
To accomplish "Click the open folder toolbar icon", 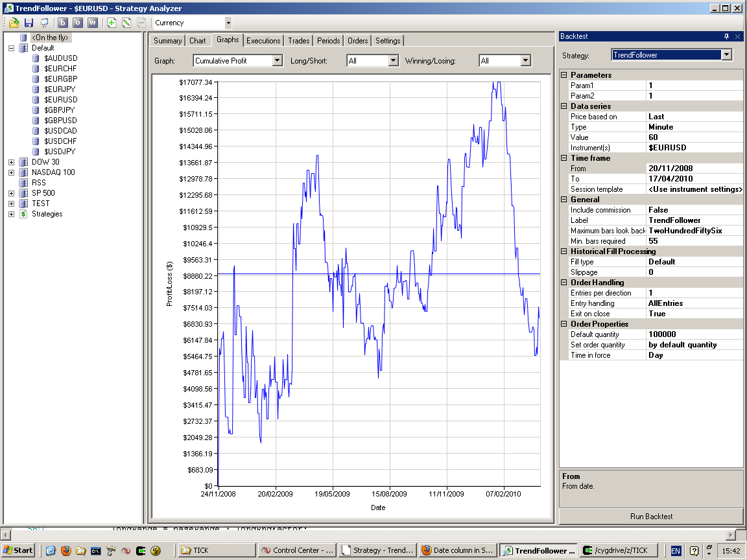I will point(14,23).
